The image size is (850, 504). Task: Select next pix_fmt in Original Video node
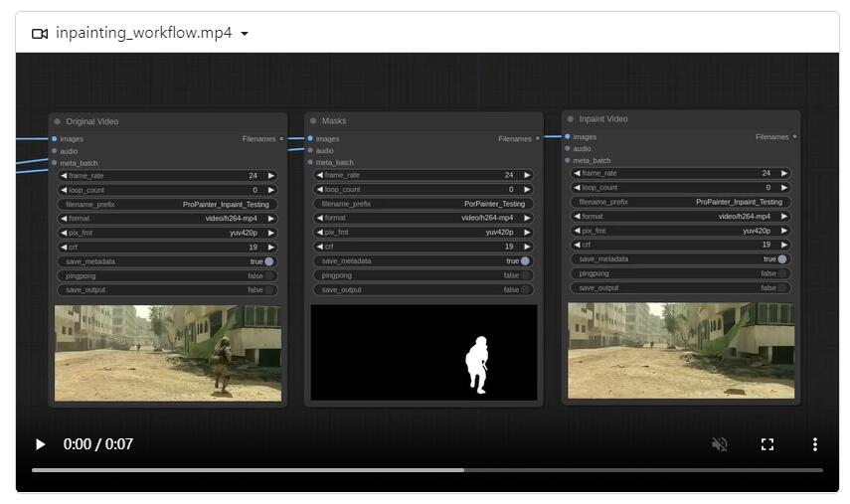(270, 233)
